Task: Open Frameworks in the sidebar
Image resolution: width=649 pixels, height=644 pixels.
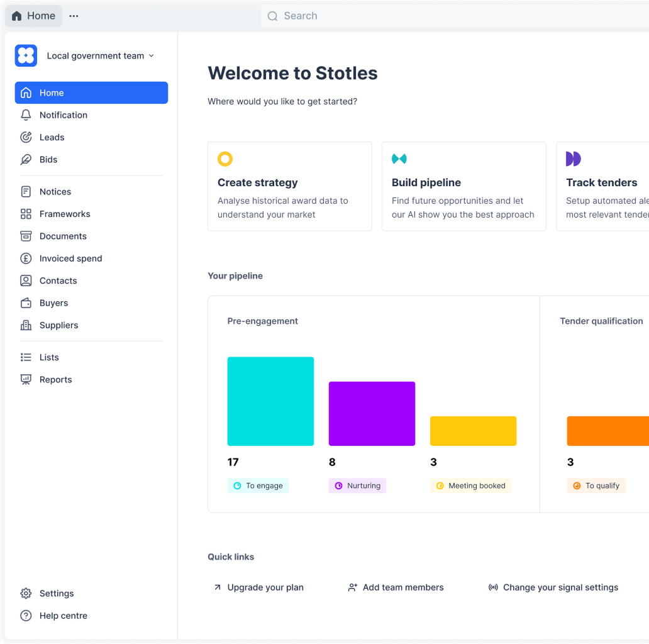Action: point(91,214)
